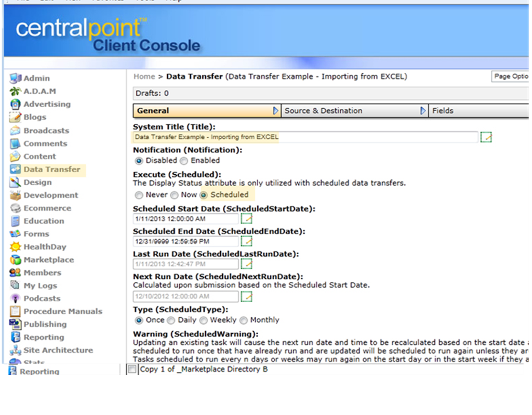Viewport: 532px width, 415px height.
Task: Open the Marketplace icon
Action: 15,260
